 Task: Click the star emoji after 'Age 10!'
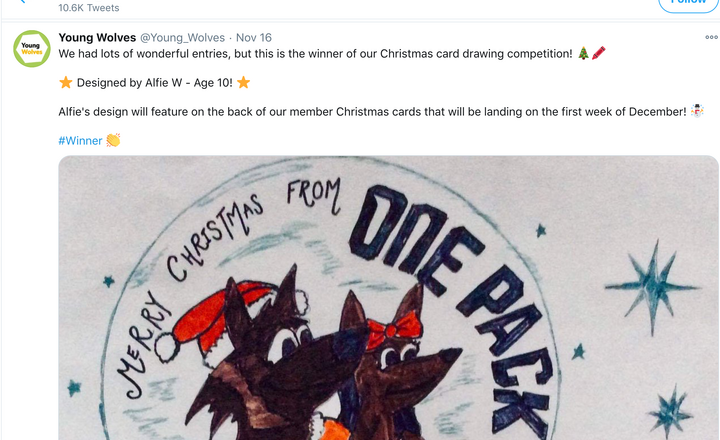pos(243,82)
